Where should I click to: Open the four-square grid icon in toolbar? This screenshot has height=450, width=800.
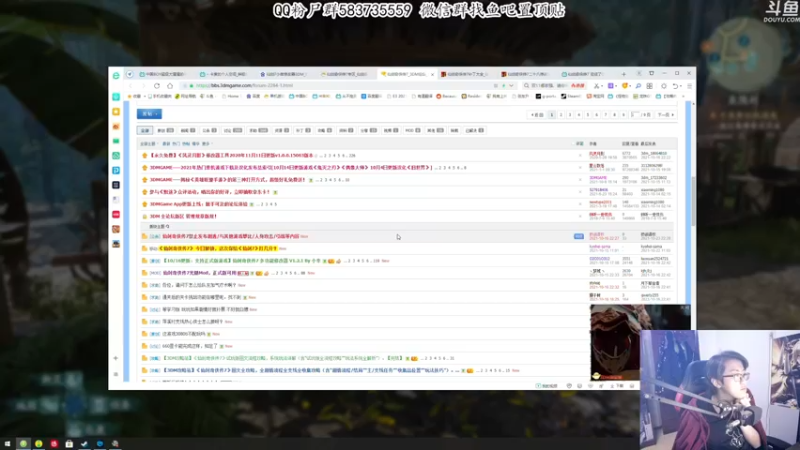pyautogui.click(x=649, y=86)
